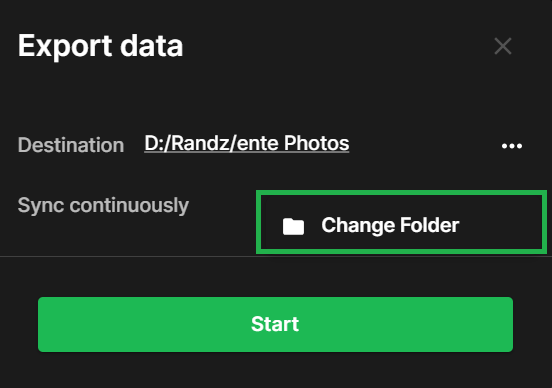Close the Export data dialog
Screen dimensions: 552x388
click(503, 46)
